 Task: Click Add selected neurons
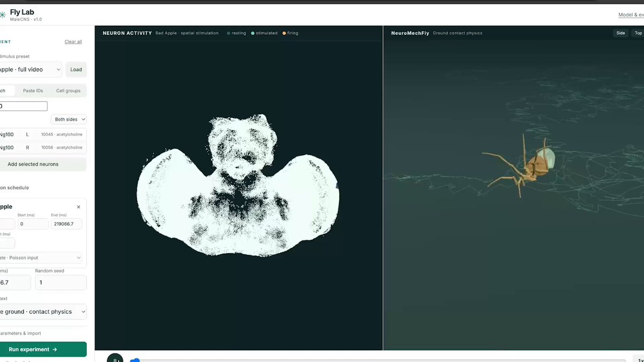pos(43,164)
